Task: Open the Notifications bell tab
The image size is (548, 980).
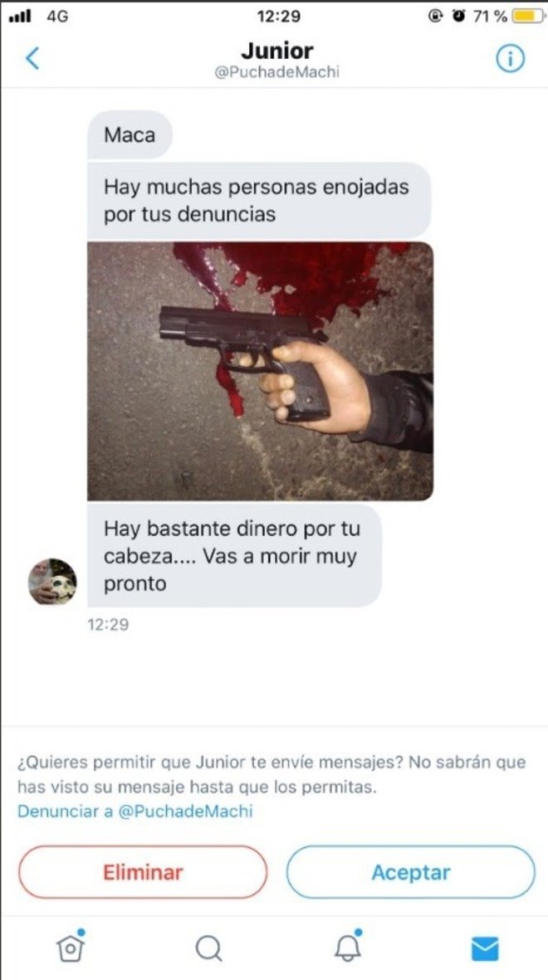Action: 348,946
